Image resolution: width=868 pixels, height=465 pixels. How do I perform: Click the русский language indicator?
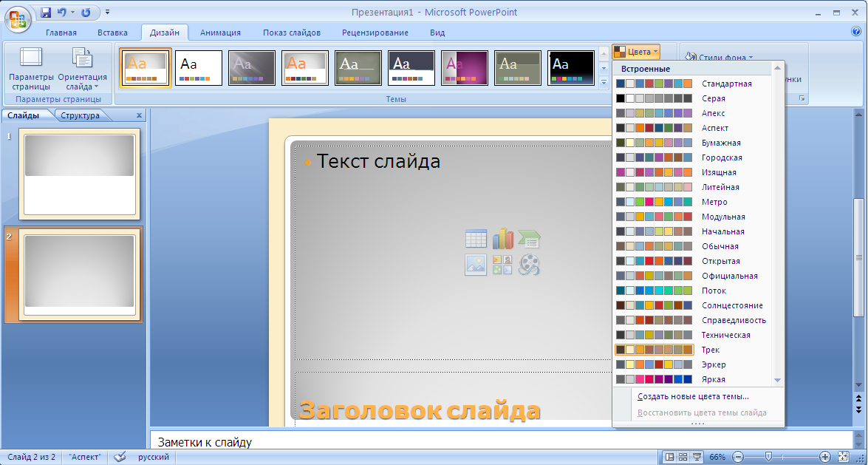(154, 458)
